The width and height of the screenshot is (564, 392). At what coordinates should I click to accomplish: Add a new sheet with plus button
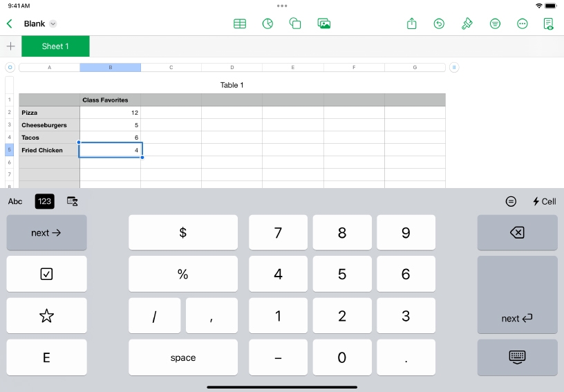[x=10, y=46]
